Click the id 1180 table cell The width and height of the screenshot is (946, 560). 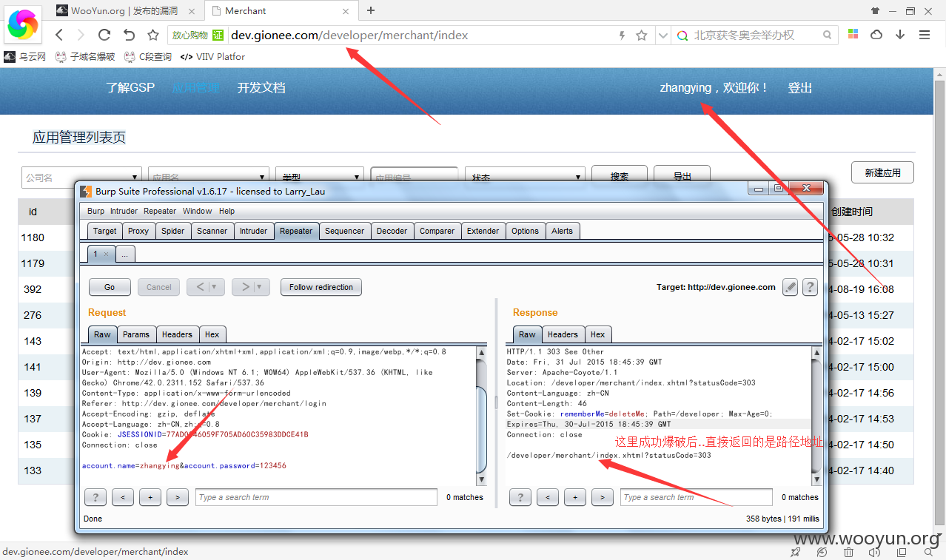[33, 237]
